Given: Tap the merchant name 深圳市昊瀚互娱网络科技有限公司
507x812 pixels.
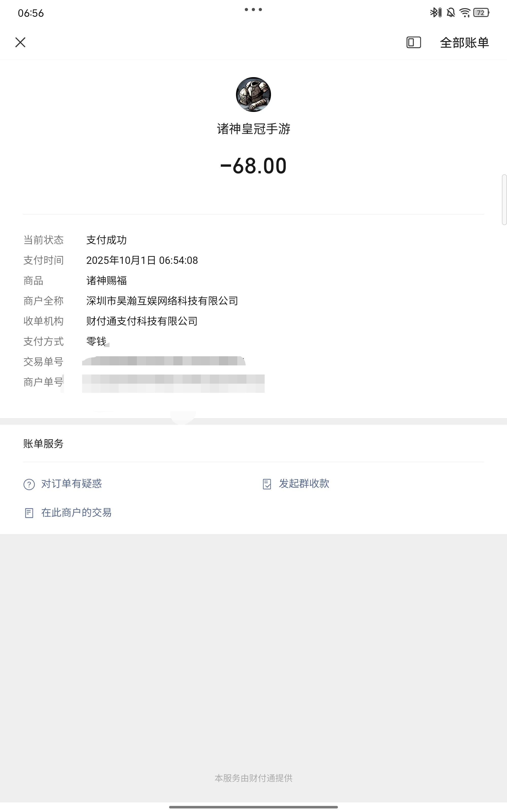Looking at the screenshot, I should [x=162, y=301].
